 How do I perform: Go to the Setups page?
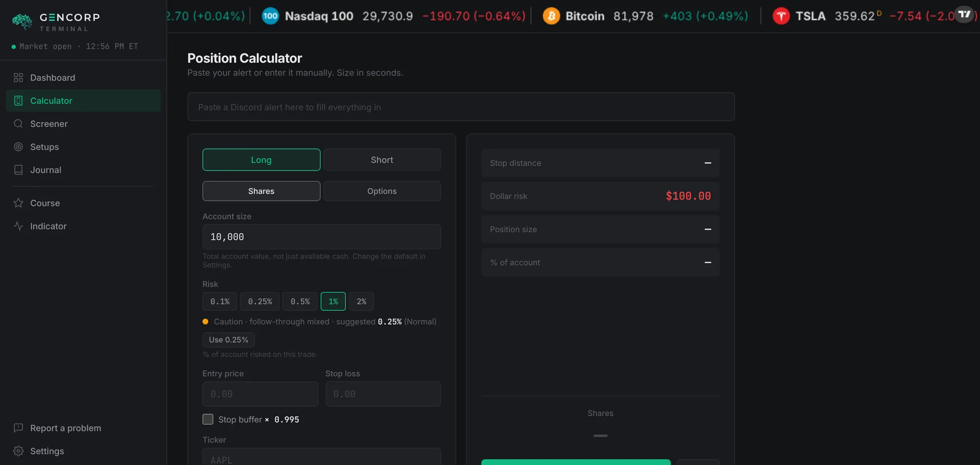pos(83,147)
